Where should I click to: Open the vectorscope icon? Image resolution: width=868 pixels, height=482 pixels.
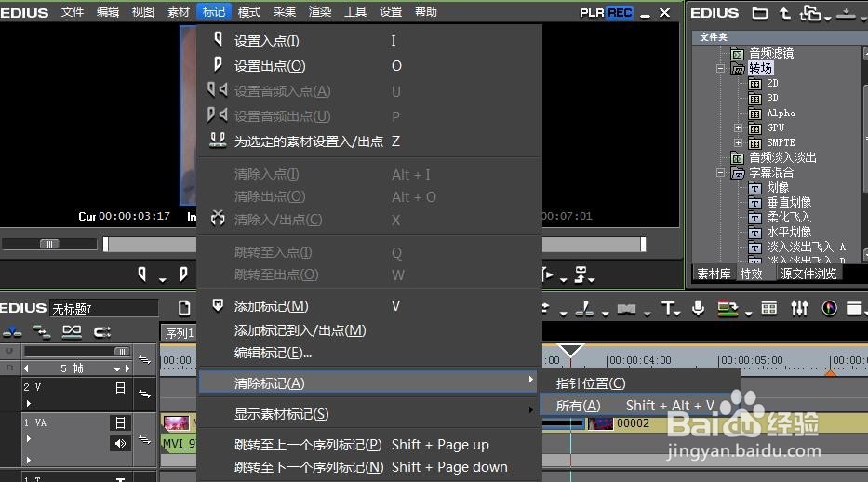[x=829, y=308]
